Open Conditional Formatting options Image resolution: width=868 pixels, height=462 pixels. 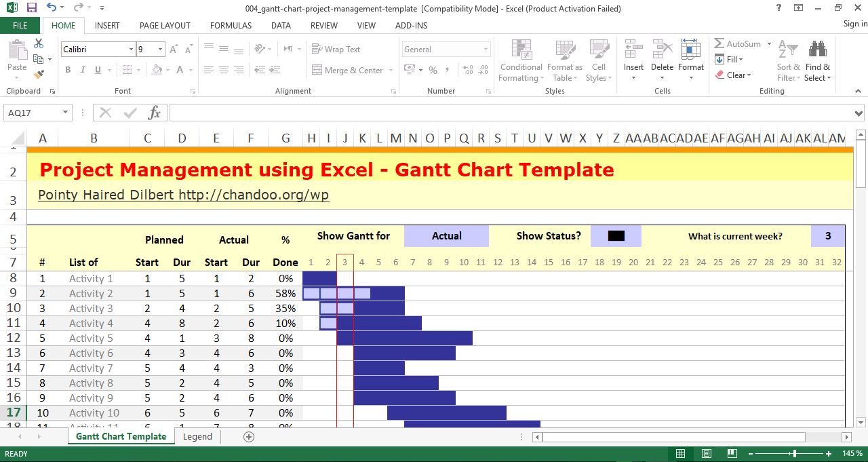520,61
